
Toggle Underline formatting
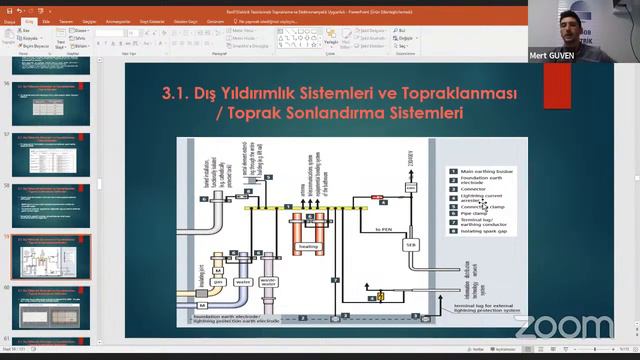[x=113, y=43]
